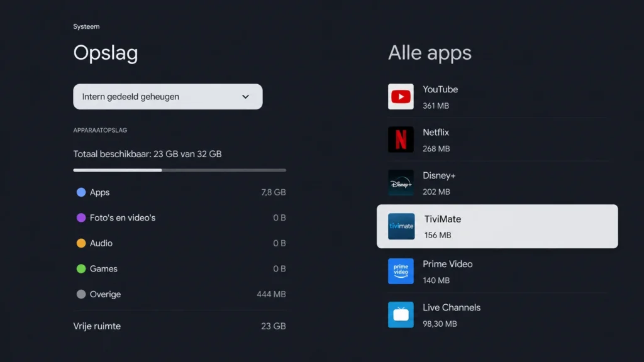This screenshot has height=362, width=644.
Task: Select the Netflix app icon
Action: pyautogui.click(x=401, y=140)
